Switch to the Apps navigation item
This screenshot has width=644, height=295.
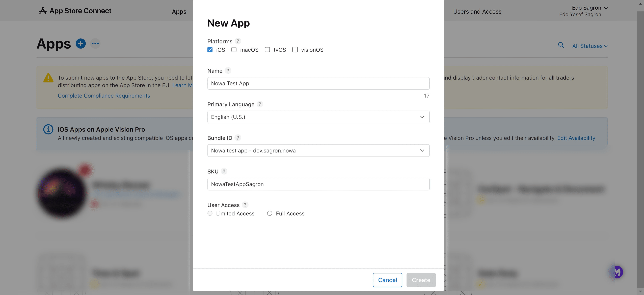pos(179,11)
